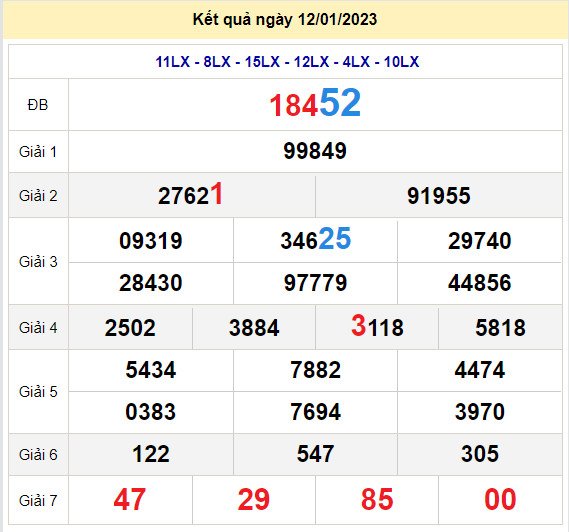
Task: Select Giải 6 number 305
Action: coord(480,454)
